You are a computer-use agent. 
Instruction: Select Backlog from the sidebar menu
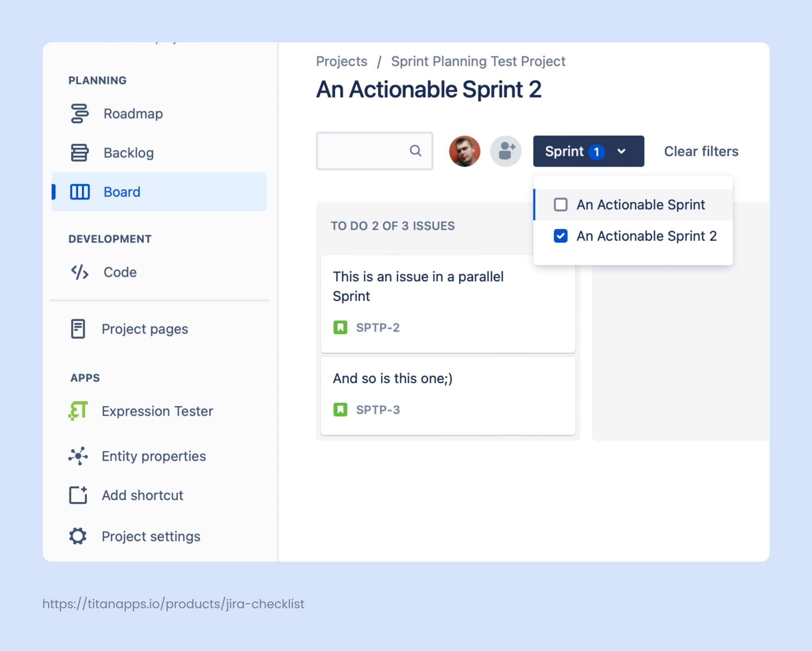click(129, 153)
